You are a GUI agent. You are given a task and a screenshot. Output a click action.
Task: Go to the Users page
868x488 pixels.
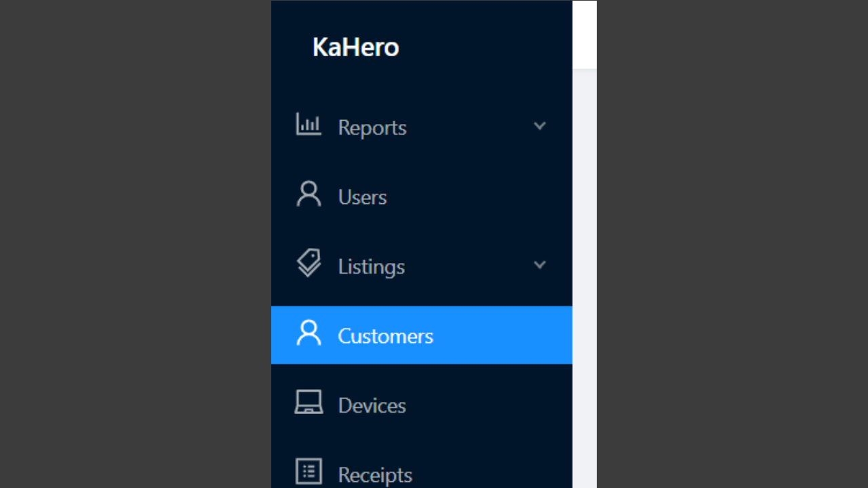422,197
